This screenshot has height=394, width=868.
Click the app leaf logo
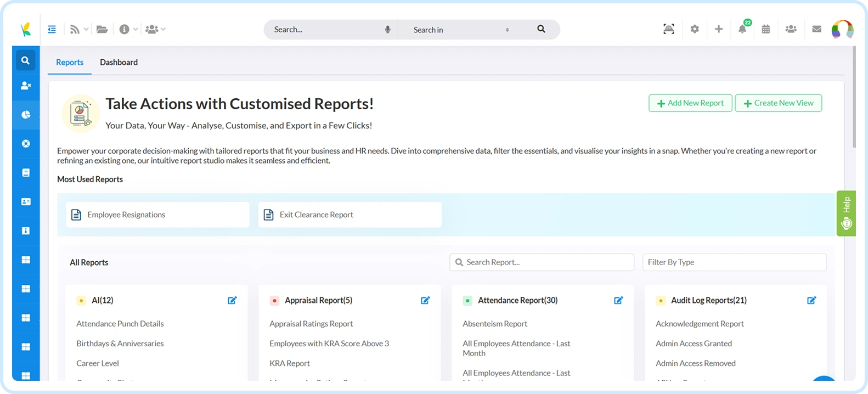pos(26,30)
